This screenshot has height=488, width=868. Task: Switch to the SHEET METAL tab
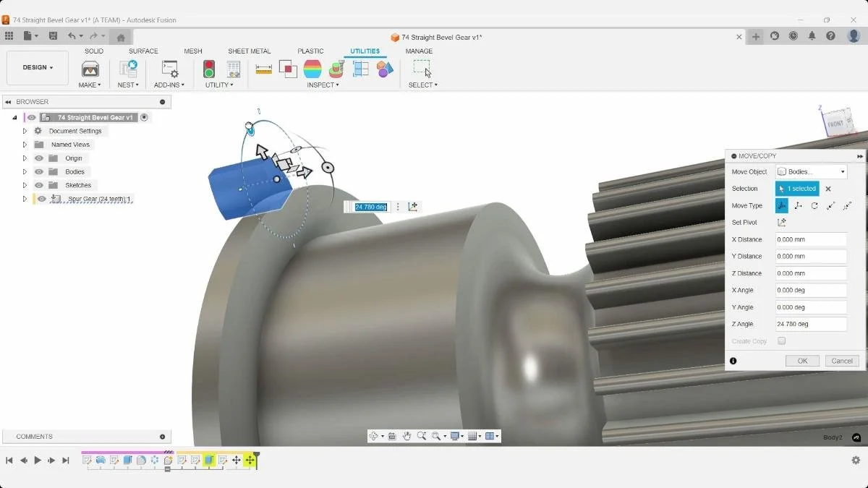coord(250,51)
